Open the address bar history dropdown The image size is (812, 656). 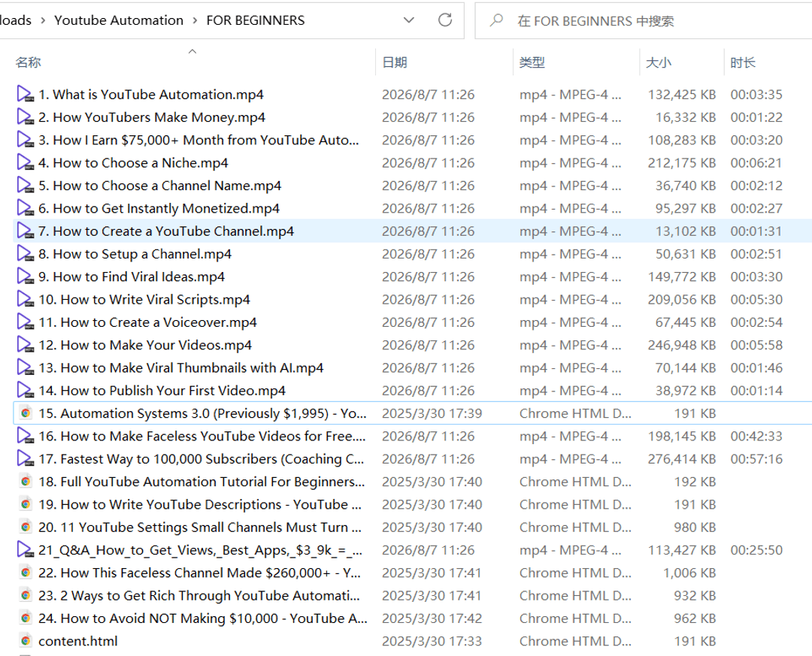(408, 20)
